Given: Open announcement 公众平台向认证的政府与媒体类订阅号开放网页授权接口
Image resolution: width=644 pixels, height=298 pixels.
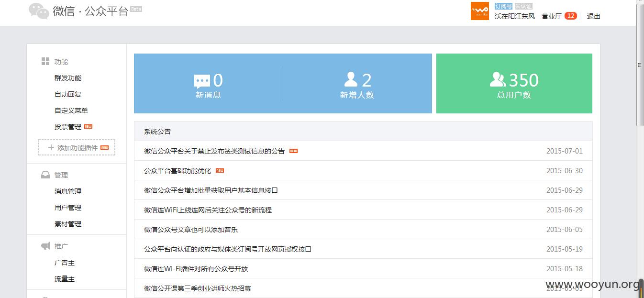Looking at the screenshot, I should click(228, 249).
